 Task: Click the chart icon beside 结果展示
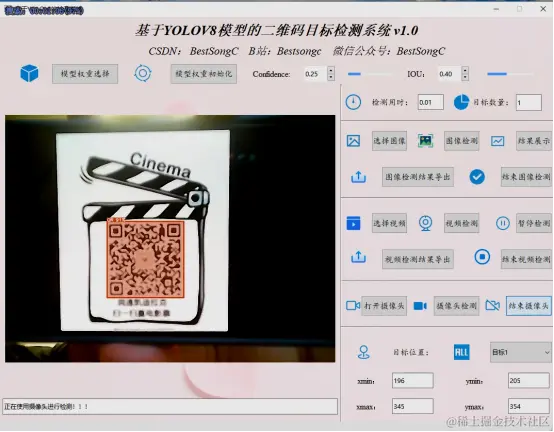pyautogui.click(x=497, y=141)
